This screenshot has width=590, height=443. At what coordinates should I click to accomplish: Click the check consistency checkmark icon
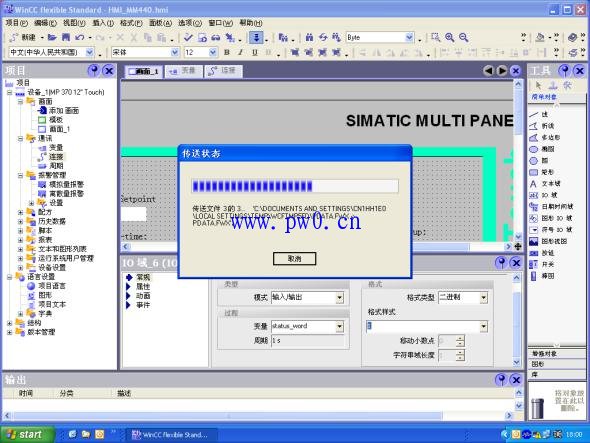tap(188, 37)
